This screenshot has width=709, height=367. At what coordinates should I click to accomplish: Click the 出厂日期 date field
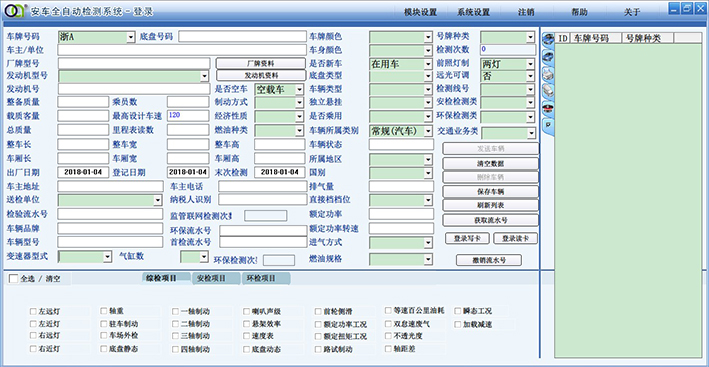click(x=83, y=172)
